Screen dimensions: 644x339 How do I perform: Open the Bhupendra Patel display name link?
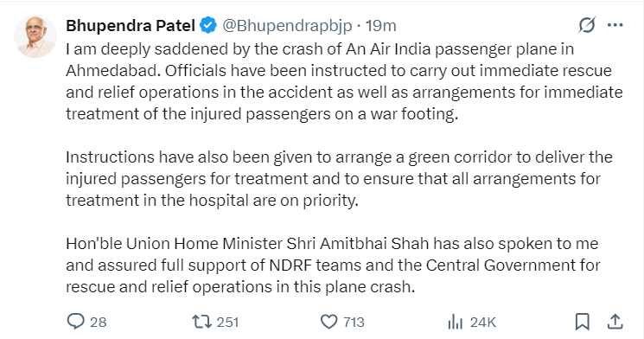pos(131,26)
